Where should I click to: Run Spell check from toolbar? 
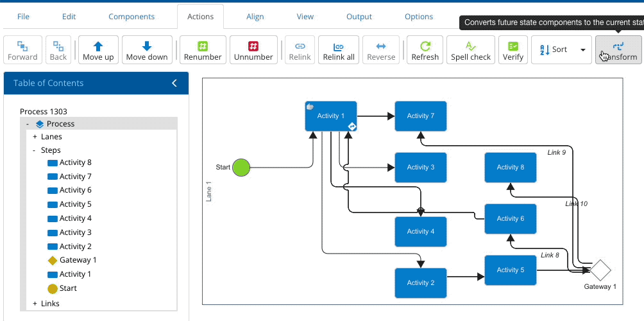click(x=471, y=46)
